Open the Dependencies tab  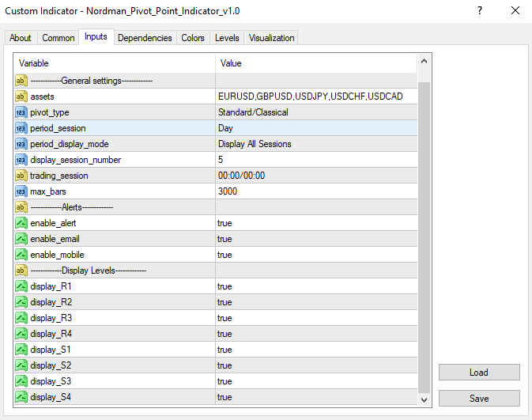click(145, 38)
